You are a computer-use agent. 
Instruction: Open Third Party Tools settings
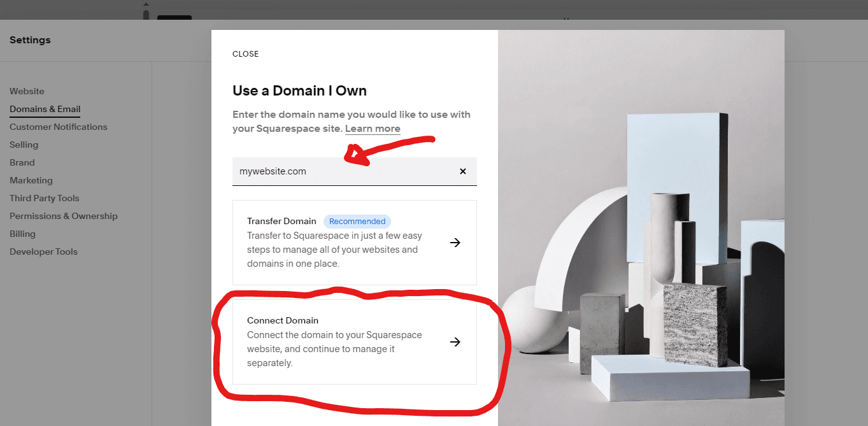point(44,198)
